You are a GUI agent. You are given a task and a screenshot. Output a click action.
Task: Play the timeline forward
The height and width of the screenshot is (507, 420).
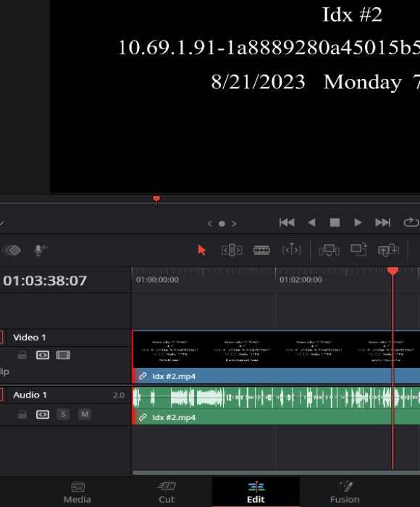coord(358,222)
